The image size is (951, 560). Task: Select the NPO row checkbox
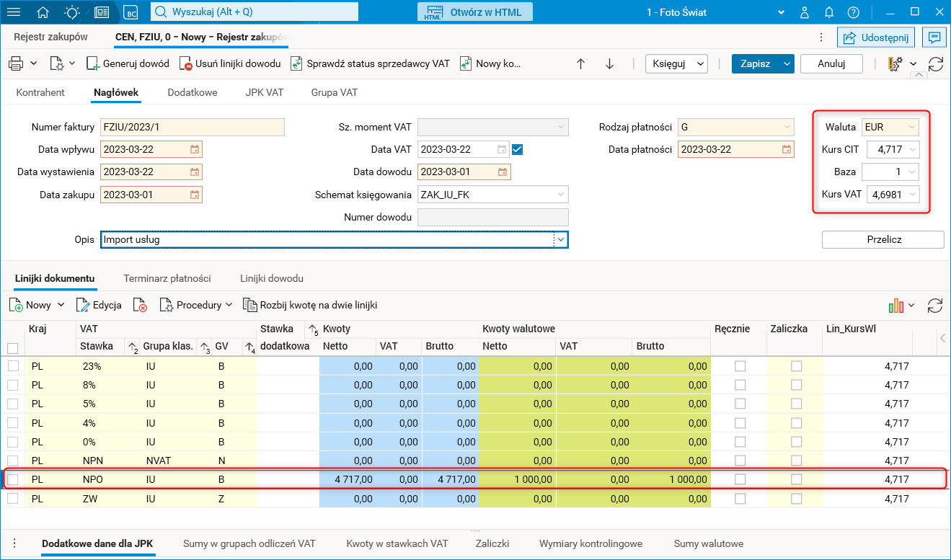pos(13,479)
